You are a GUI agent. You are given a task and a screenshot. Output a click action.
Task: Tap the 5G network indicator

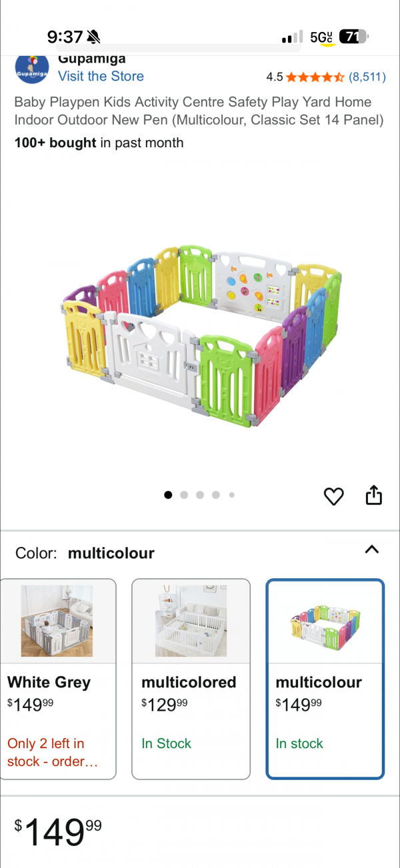(x=322, y=37)
